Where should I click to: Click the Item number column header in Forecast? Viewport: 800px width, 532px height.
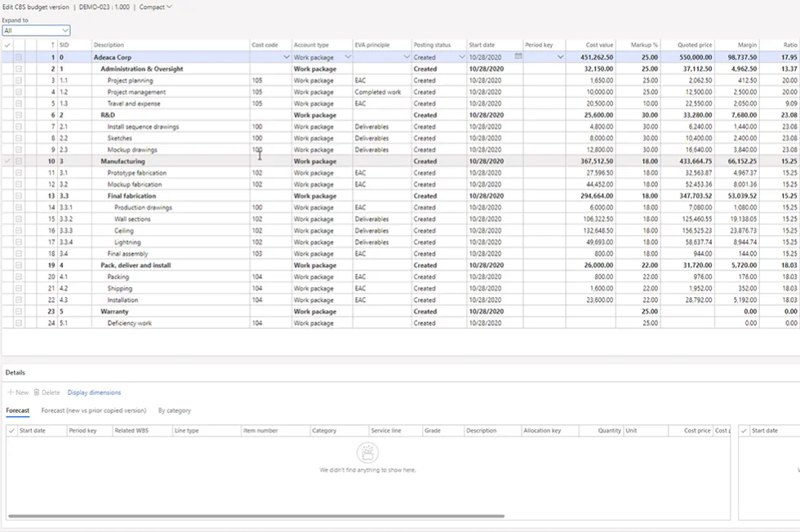pyautogui.click(x=260, y=431)
